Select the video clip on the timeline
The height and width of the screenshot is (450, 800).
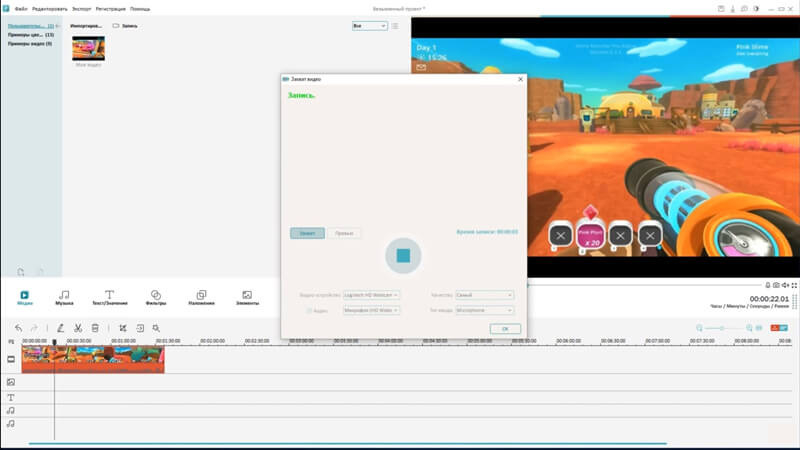[93, 359]
